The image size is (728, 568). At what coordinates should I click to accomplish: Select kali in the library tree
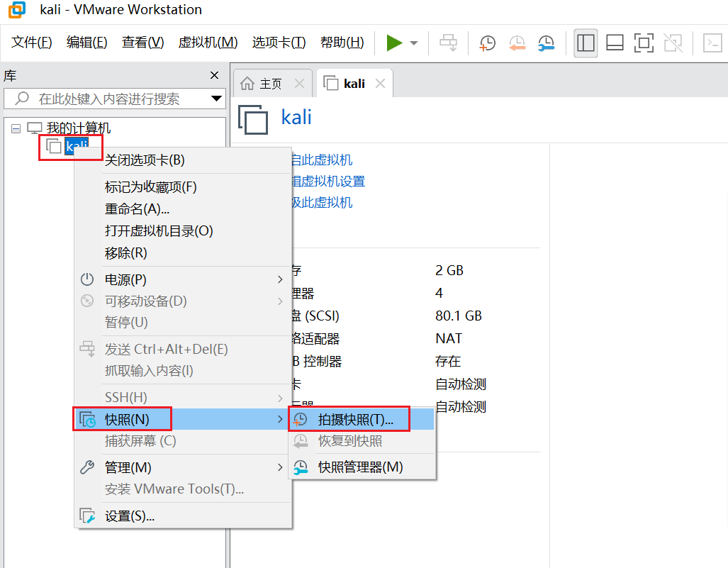[x=76, y=146]
